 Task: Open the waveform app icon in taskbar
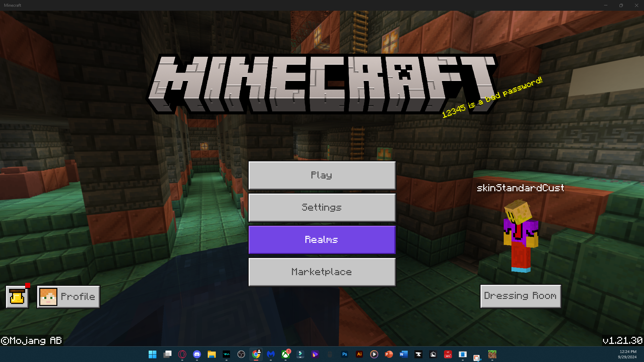227,354
